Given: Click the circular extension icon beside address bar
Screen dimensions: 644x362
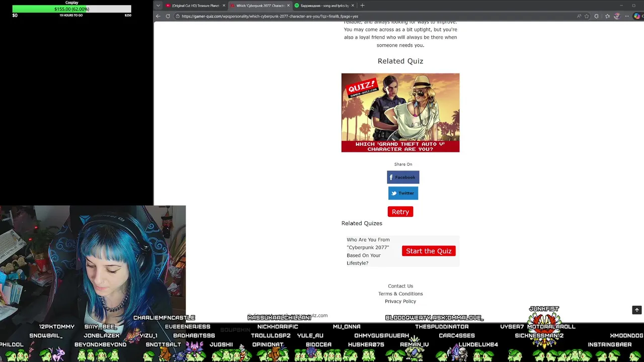Looking at the screenshot, I should click(x=597, y=16).
